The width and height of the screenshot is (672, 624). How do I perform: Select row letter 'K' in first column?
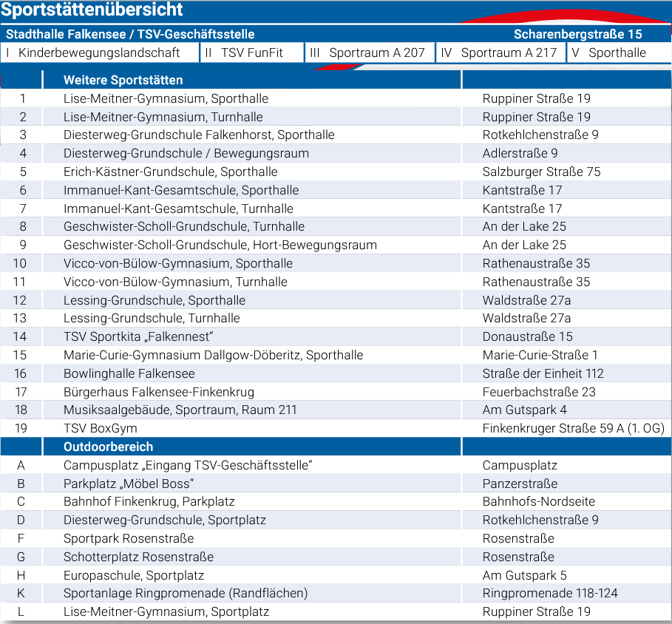click(x=21, y=593)
